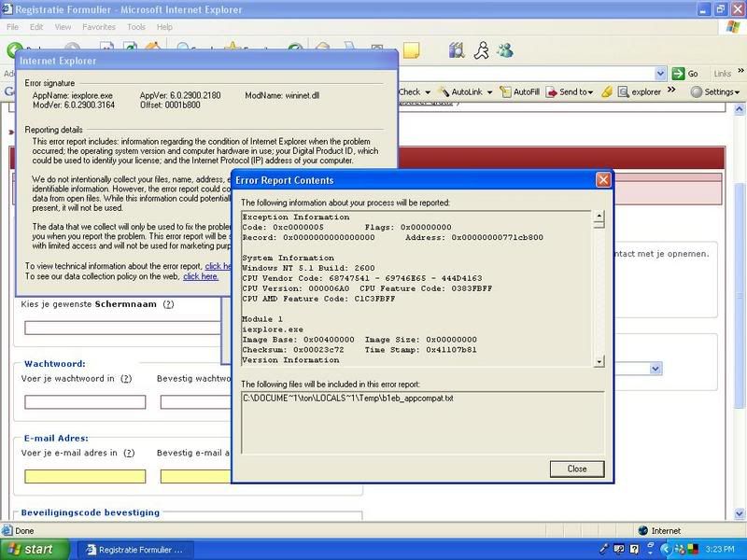This screenshot has width=747, height=560.
Task: Click the AutoLink wand icon
Action: click(x=444, y=91)
